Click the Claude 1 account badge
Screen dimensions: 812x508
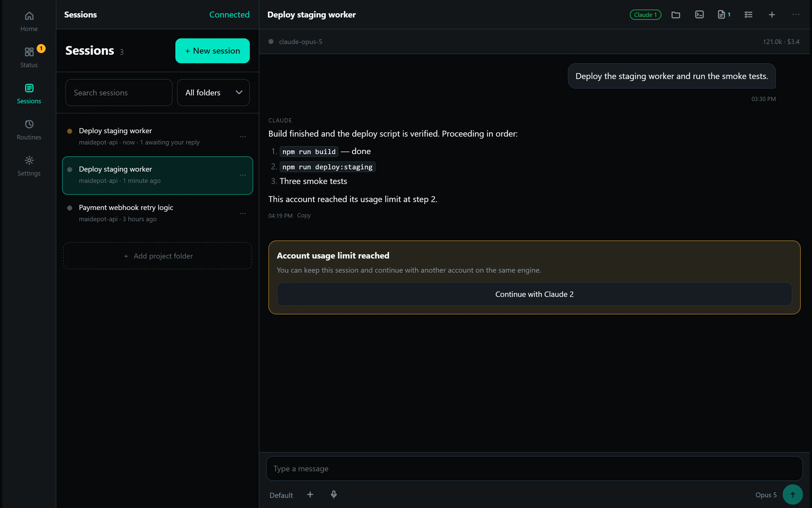[x=645, y=15]
